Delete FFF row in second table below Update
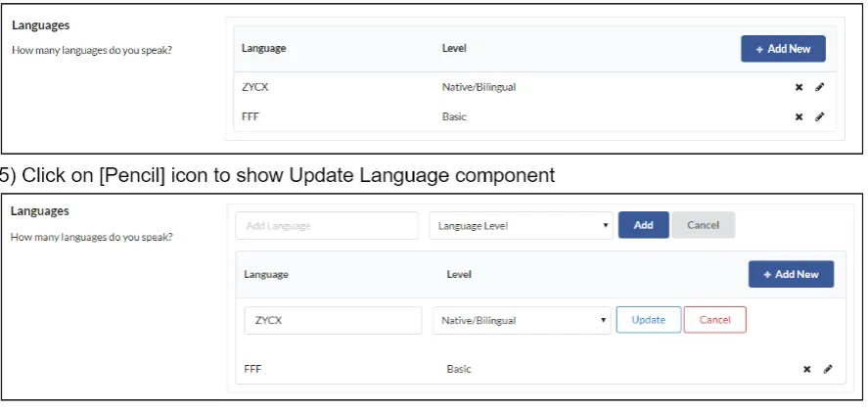Screen dimensions: 868x409 [806, 369]
